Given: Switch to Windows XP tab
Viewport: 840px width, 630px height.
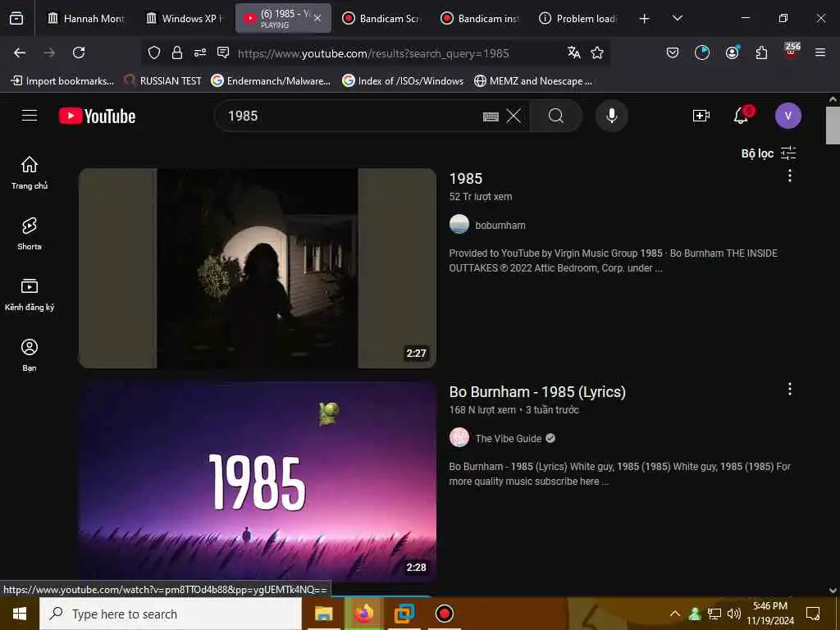Looking at the screenshot, I should pos(185,18).
